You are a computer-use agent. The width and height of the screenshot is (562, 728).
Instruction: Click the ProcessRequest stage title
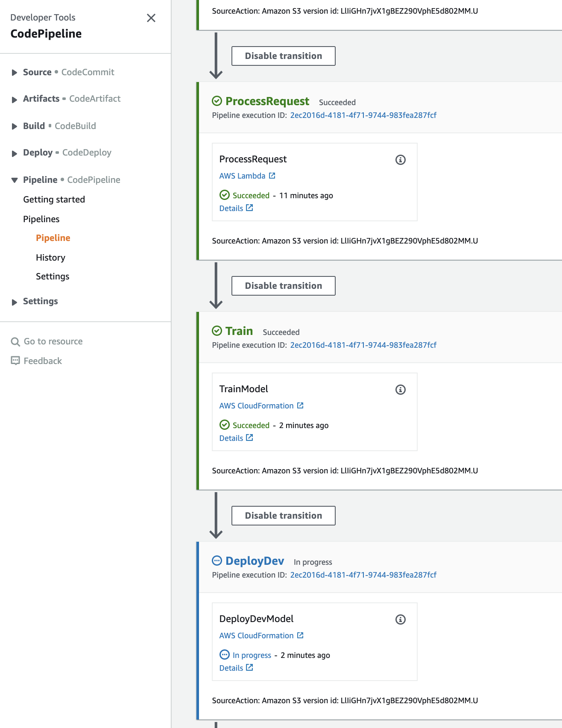coord(267,101)
